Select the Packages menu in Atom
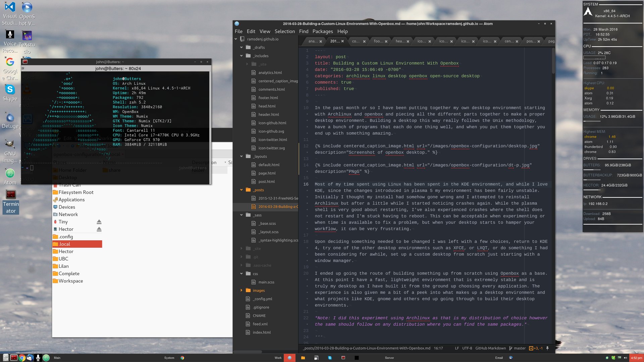This screenshot has width=644, height=362. click(322, 31)
